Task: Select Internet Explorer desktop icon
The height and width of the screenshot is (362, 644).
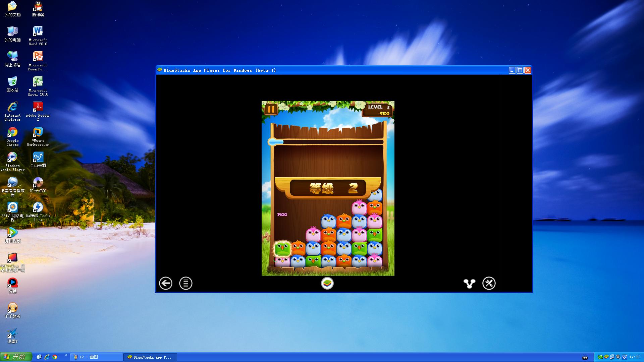Action: [12, 111]
